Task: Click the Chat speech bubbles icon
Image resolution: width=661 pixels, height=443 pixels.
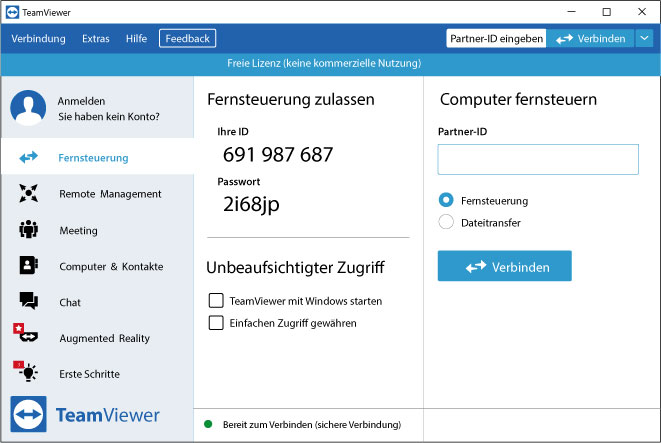Action: coord(29,301)
